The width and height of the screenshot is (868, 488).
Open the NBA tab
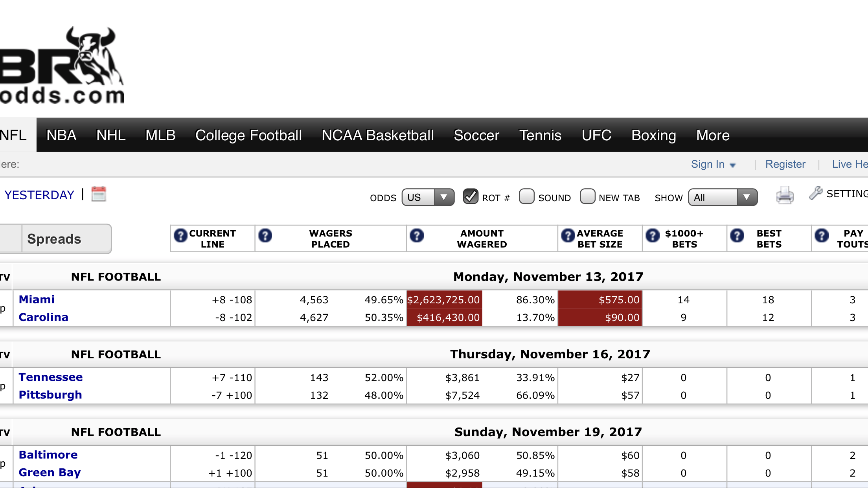[x=61, y=136]
